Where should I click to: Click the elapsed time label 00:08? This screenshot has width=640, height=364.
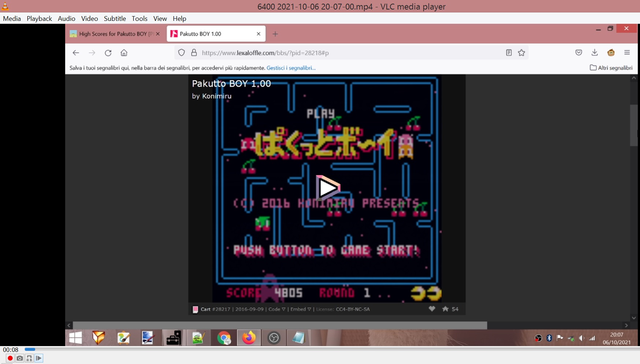(11, 350)
